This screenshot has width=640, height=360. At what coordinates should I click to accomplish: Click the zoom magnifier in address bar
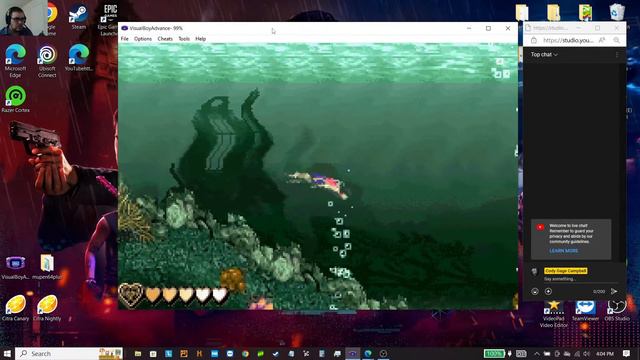(x=616, y=40)
